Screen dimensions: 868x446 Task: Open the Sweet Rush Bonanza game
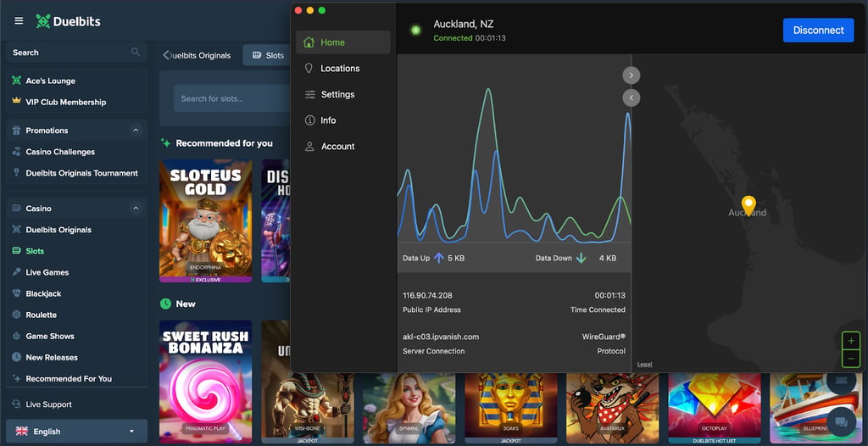(x=205, y=382)
